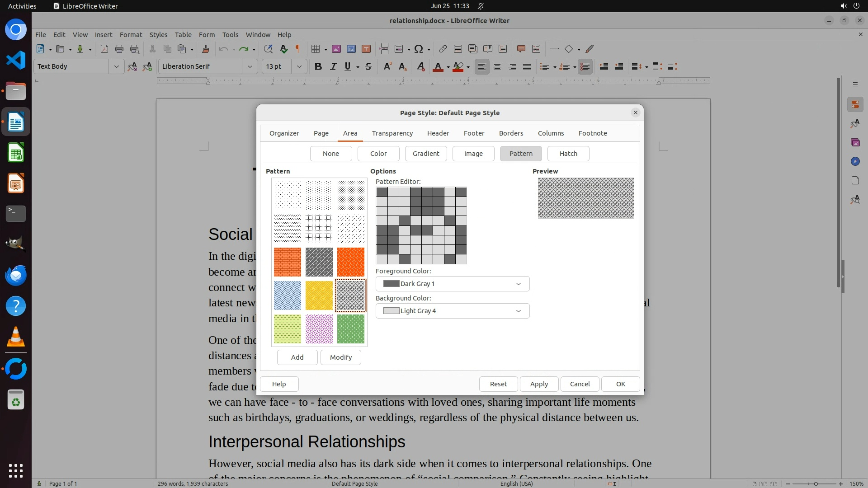
Task: Switch fill type to Hatch
Action: tap(568, 154)
